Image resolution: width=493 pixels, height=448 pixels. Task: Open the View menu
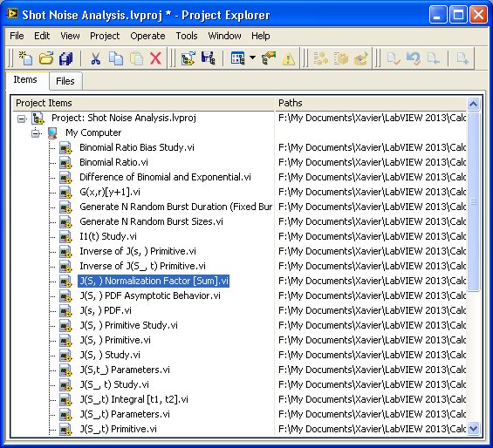(70, 36)
